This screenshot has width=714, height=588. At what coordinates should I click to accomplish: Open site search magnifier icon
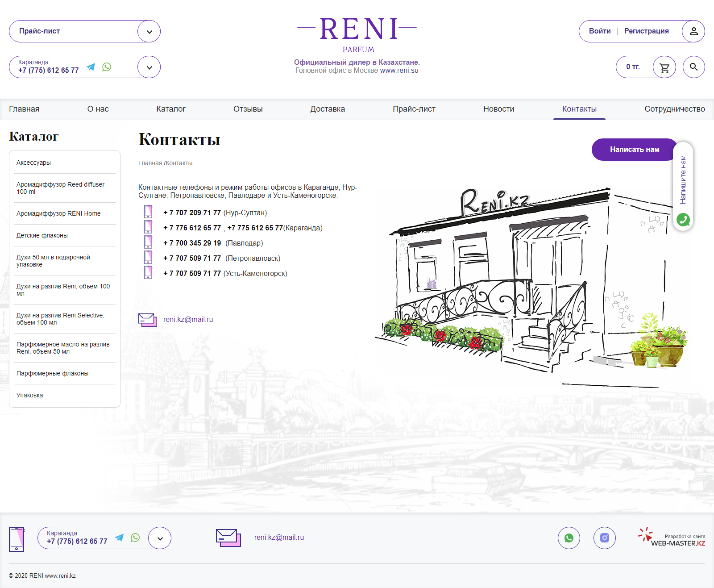pos(694,67)
